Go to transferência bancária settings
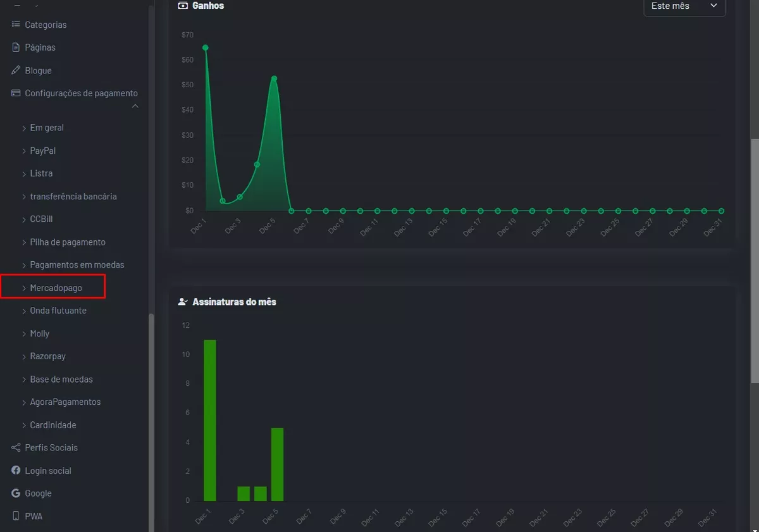This screenshot has width=759, height=532. 73,196
